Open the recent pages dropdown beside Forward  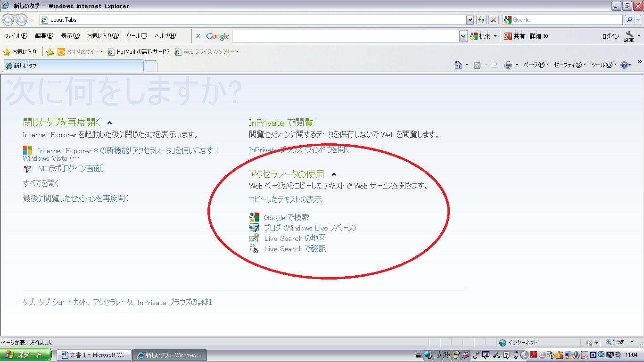pyautogui.click(x=32, y=20)
